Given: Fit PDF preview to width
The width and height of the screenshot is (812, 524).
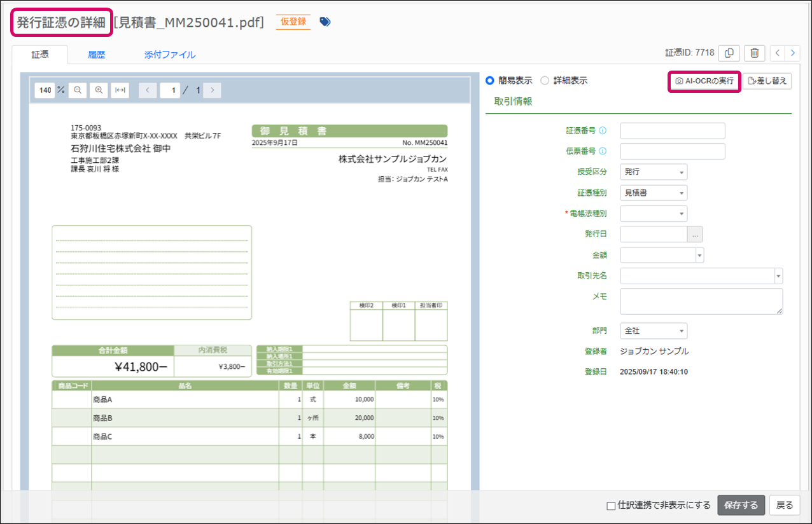Looking at the screenshot, I should [120, 90].
